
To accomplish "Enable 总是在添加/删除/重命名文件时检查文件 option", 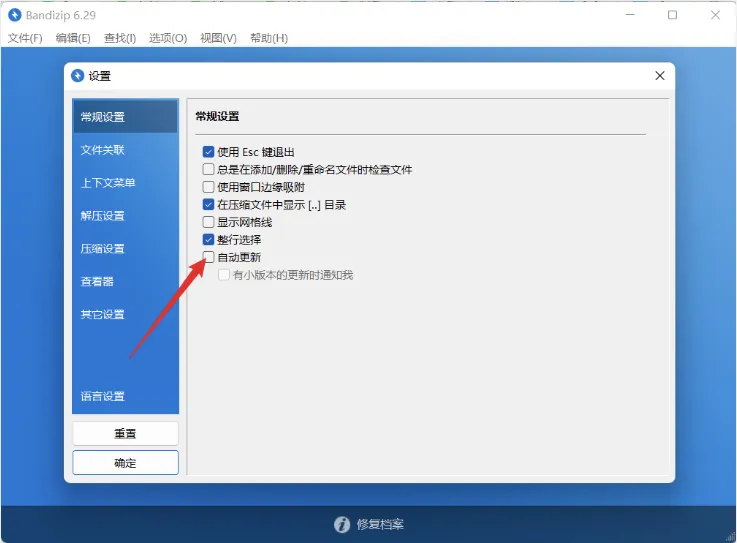I will coord(208,169).
